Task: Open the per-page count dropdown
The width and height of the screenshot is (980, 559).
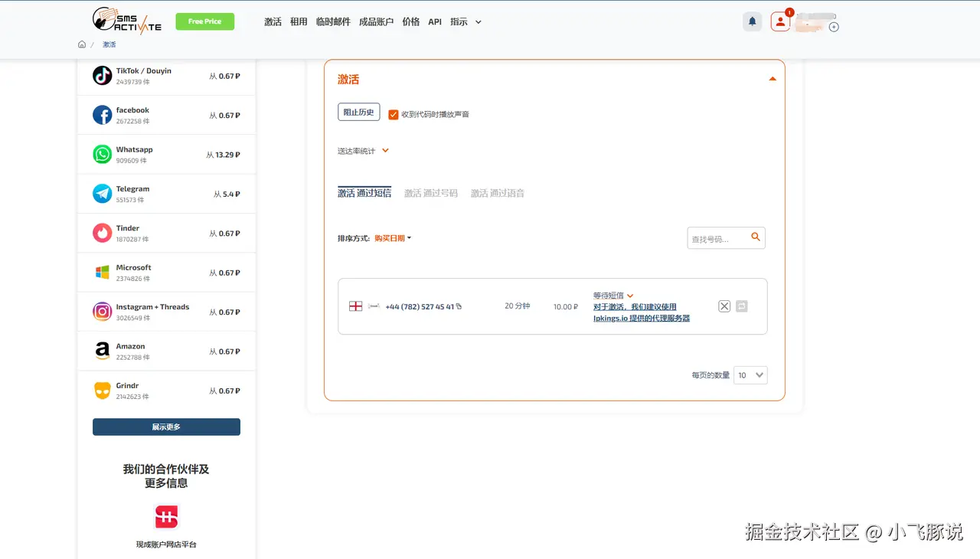Action: click(750, 375)
